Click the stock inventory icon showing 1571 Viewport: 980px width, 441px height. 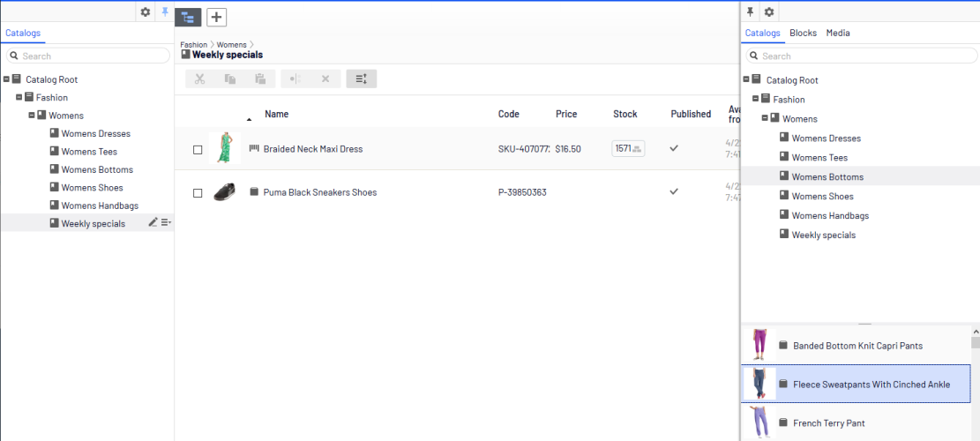point(628,149)
